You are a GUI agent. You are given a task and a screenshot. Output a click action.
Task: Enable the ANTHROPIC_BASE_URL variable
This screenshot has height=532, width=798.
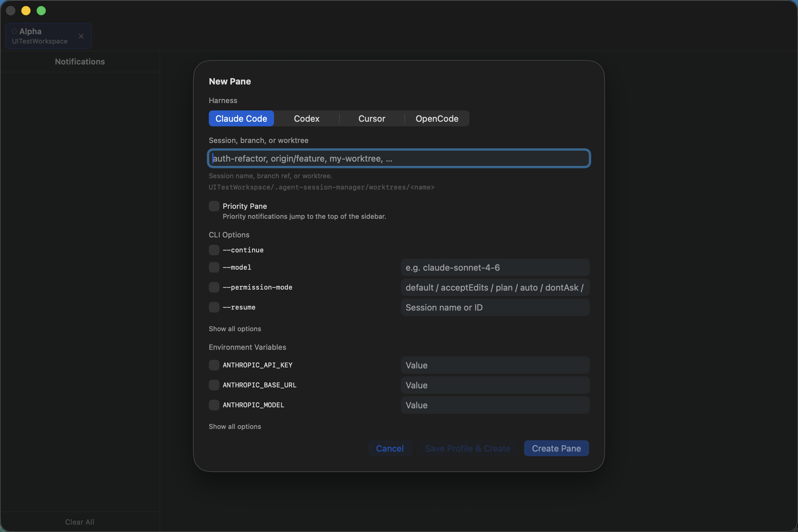(214, 385)
